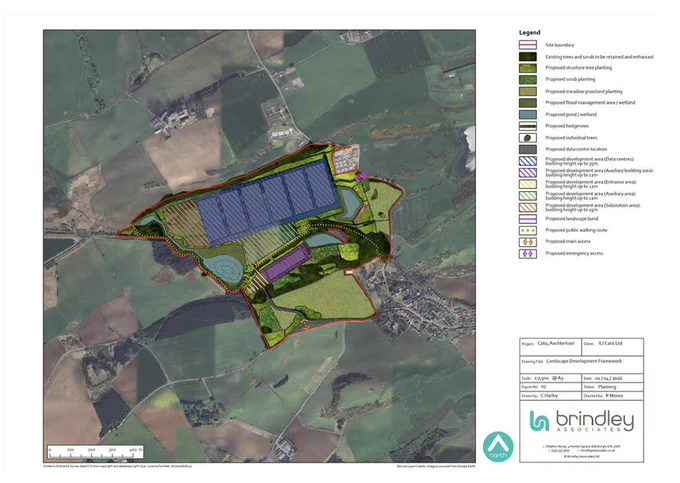Viewport: 680px width, 483px height.
Task: Click the dotted public walking route symbol
Action: tap(527, 230)
